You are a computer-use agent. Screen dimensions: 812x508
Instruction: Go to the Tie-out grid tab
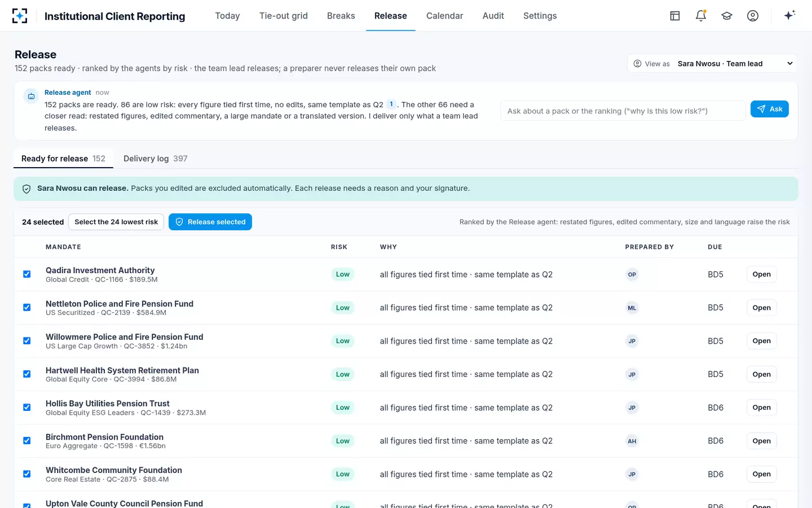tap(284, 16)
